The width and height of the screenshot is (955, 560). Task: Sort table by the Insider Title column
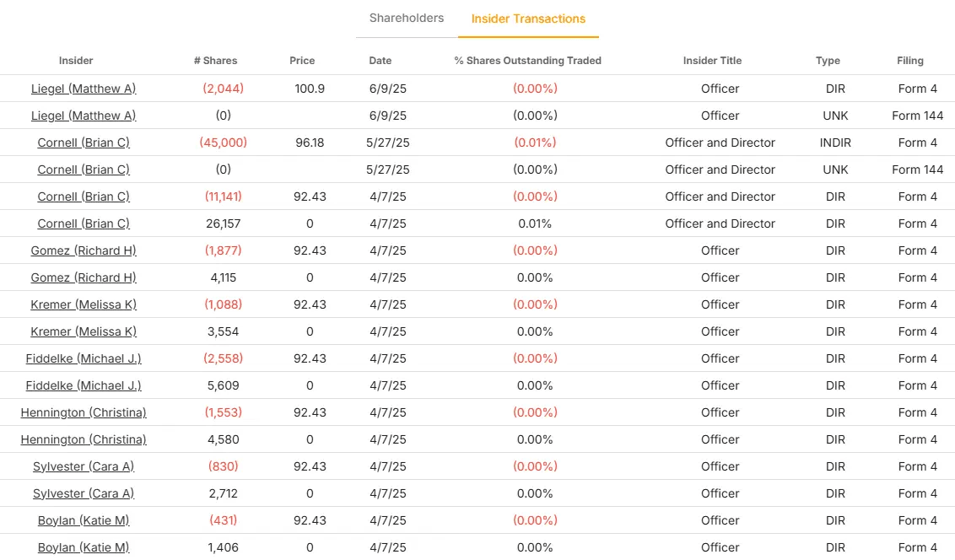(712, 61)
